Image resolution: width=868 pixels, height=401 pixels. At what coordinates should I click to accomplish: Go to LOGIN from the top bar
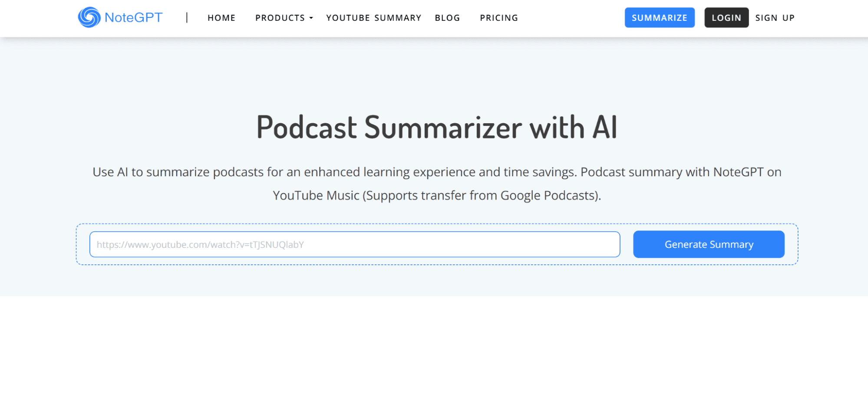[726, 17]
